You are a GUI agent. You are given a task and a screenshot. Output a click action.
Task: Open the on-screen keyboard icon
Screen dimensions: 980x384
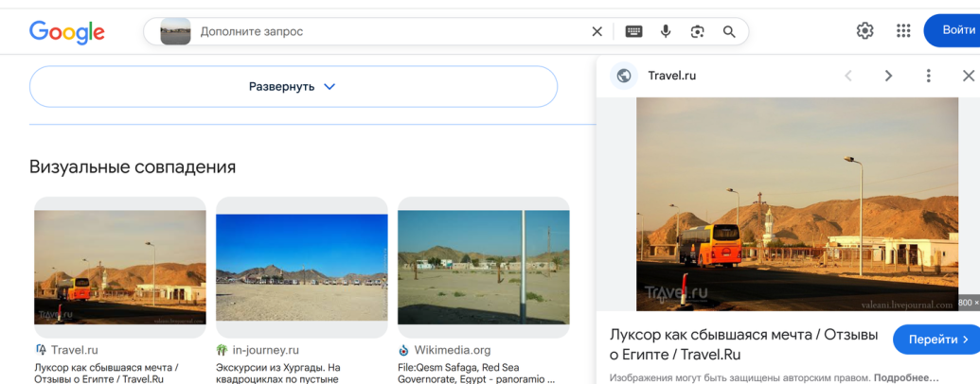tap(633, 32)
